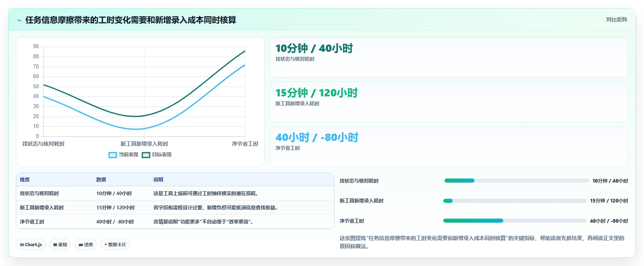Click the 40小时 / -80小时 data card
Viewport: 644px width, 266px height.
tap(449, 147)
